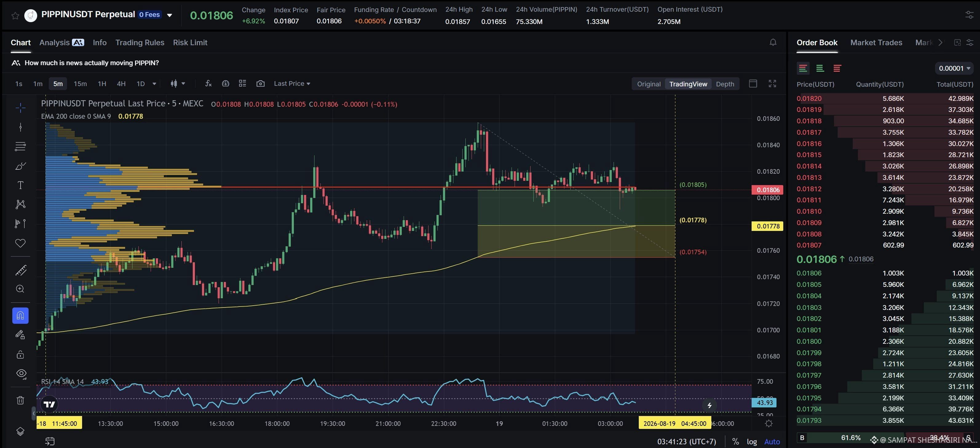
Task: Select the ruler measure tool
Action: click(21, 270)
